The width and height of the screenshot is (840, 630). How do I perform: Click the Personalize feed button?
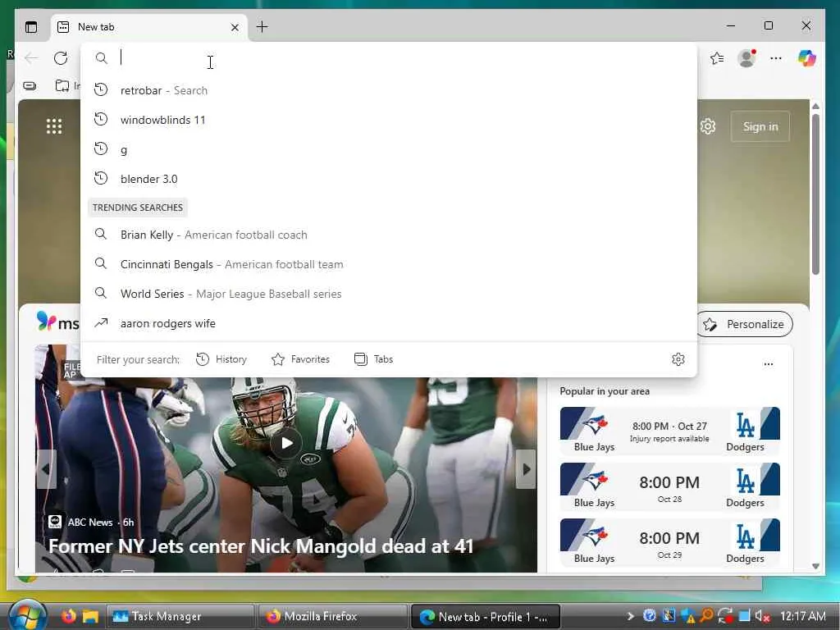pos(744,324)
